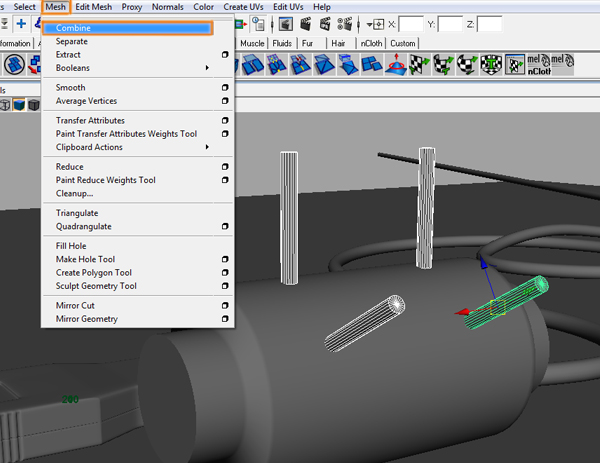Select the Average Vertices menu entry
Screen dimensions: 600x463
coord(86,101)
